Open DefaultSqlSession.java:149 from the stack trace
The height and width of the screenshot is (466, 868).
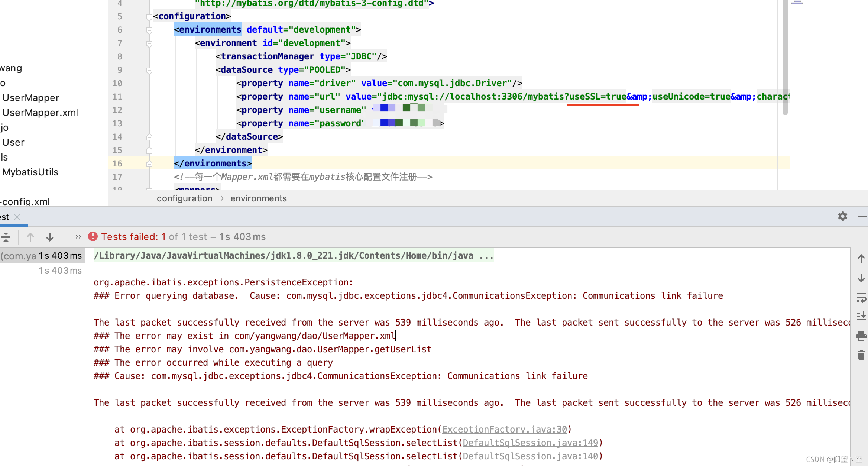click(x=531, y=443)
